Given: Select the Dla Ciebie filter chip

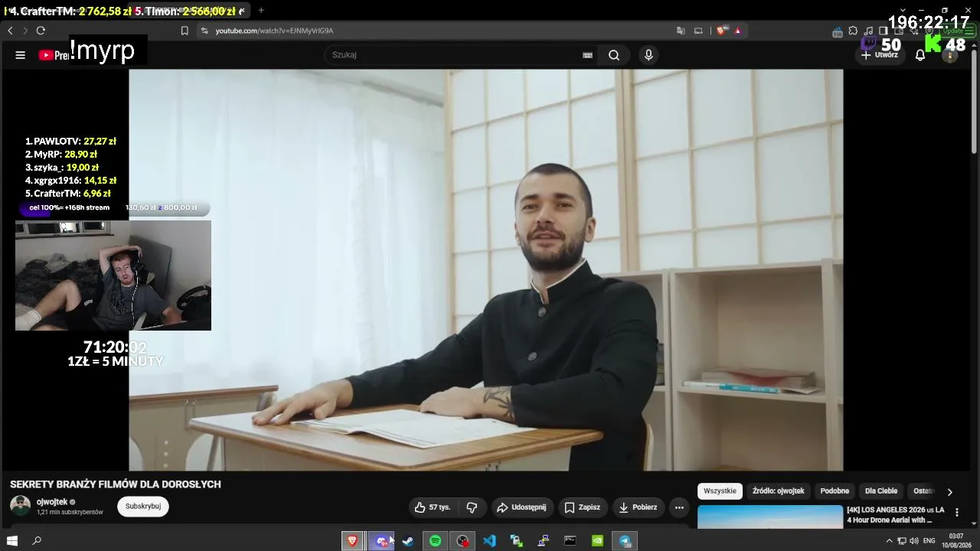Looking at the screenshot, I should point(881,491).
